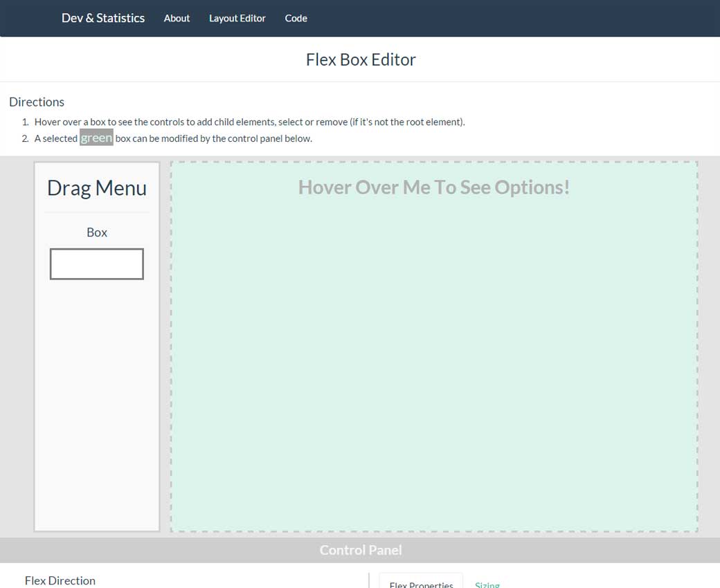Switch to the Flex Properties tab

tap(421, 583)
